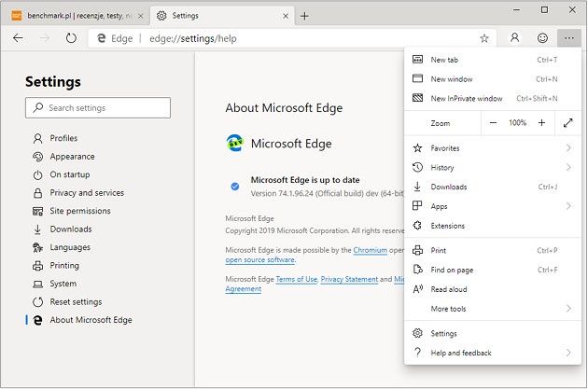This screenshot has height=389, width=588.
Task: Open Profiles settings section
Action: click(63, 138)
